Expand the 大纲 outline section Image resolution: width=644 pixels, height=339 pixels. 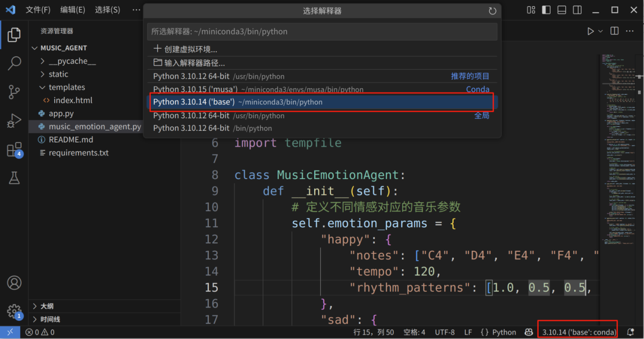tap(104, 306)
